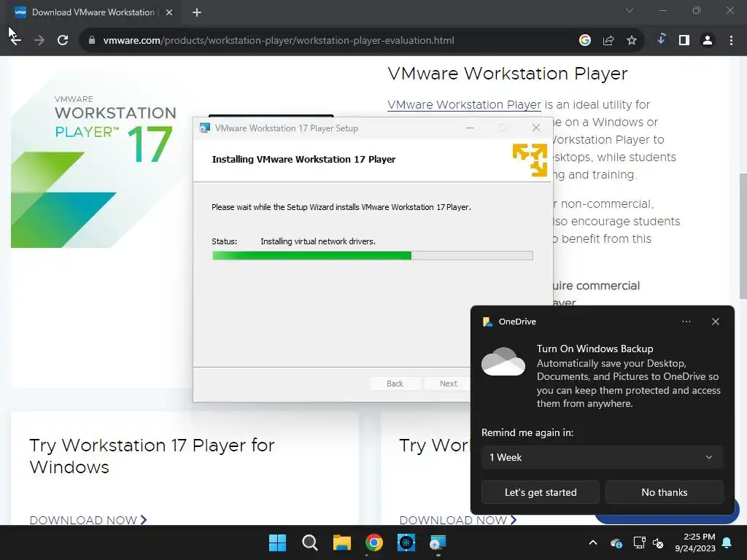This screenshot has width=747, height=560.
Task: Click the 'VMware Workstation Player' page heading
Action: pyautogui.click(x=508, y=74)
